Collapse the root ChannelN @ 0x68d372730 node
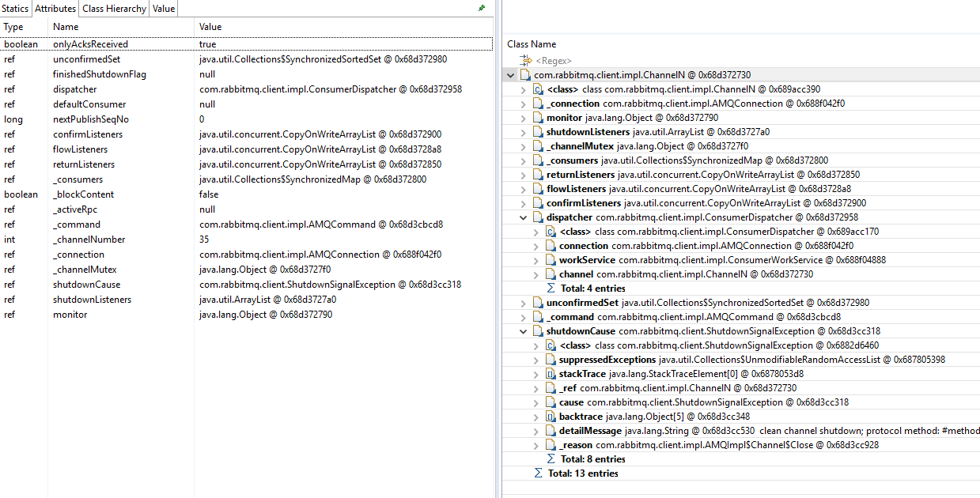Screen dimensions: 980x498 coord(510,75)
